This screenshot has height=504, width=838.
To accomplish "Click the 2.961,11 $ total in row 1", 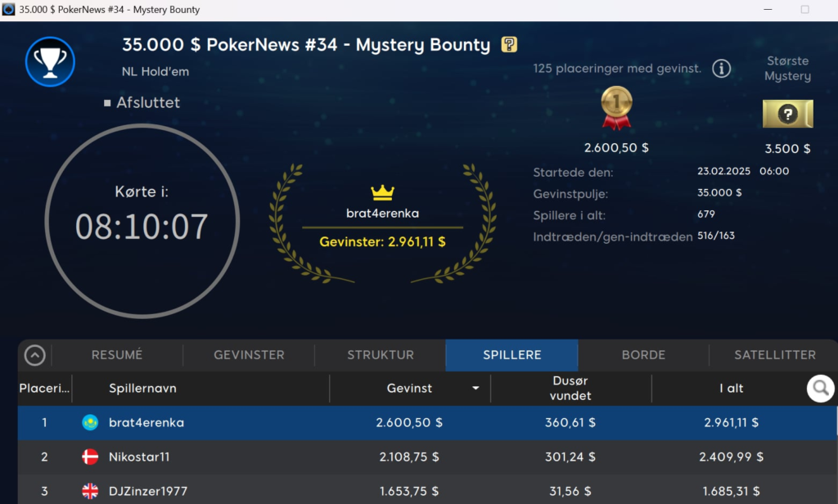I will [731, 422].
